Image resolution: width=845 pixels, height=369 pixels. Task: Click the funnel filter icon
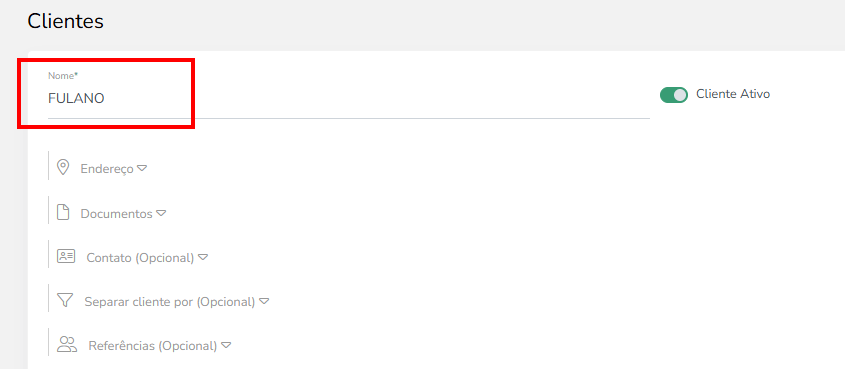(65, 300)
